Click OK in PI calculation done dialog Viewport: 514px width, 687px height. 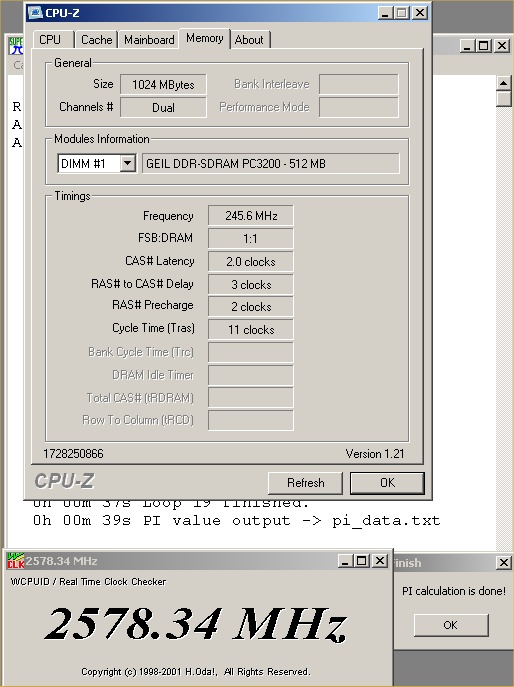click(x=451, y=625)
